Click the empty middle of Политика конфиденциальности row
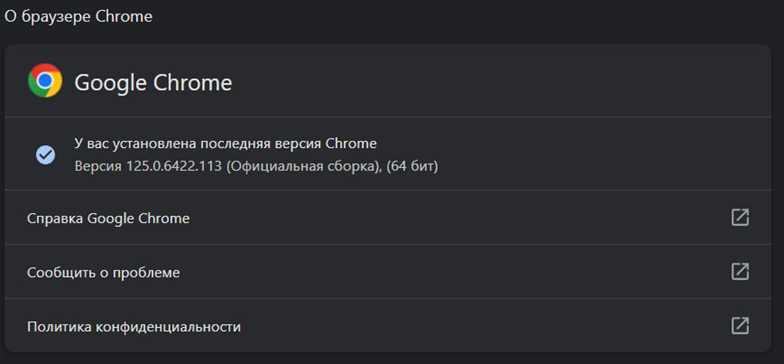The width and height of the screenshot is (784, 364). (485, 326)
